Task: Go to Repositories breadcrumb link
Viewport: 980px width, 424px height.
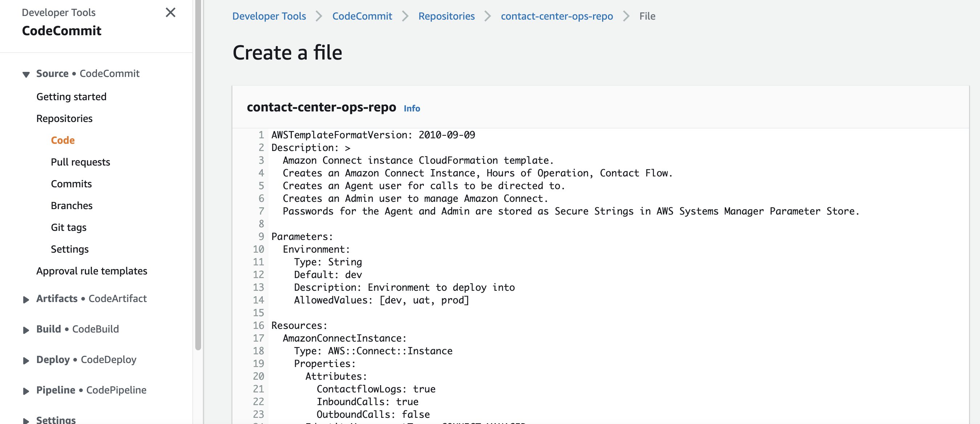Action: pyautogui.click(x=446, y=16)
